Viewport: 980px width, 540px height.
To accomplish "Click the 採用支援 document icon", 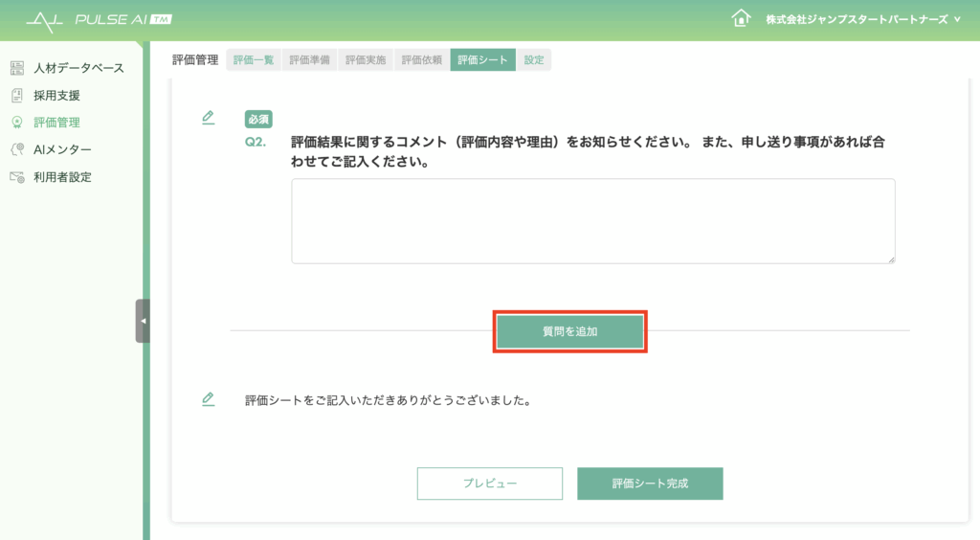I will (17, 96).
